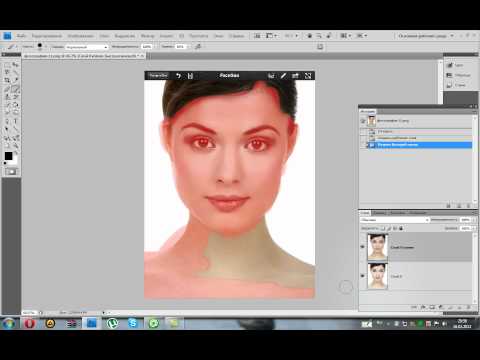
Task: Open the Screen Mode dropdown
Action: click(362, 36)
